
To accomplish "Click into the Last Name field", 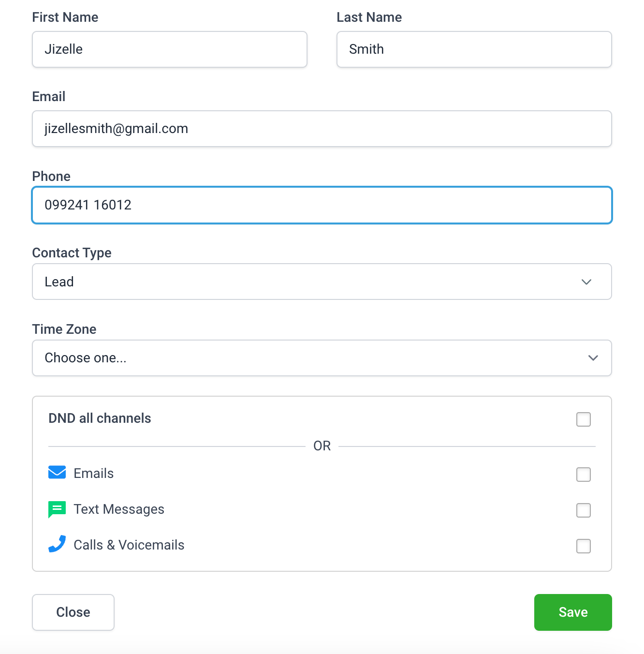I will coord(474,49).
